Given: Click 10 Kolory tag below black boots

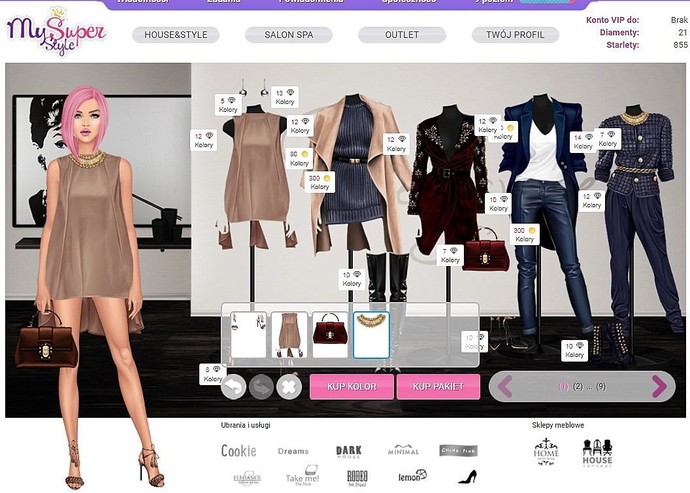Looking at the screenshot, I should click(352, 279).
